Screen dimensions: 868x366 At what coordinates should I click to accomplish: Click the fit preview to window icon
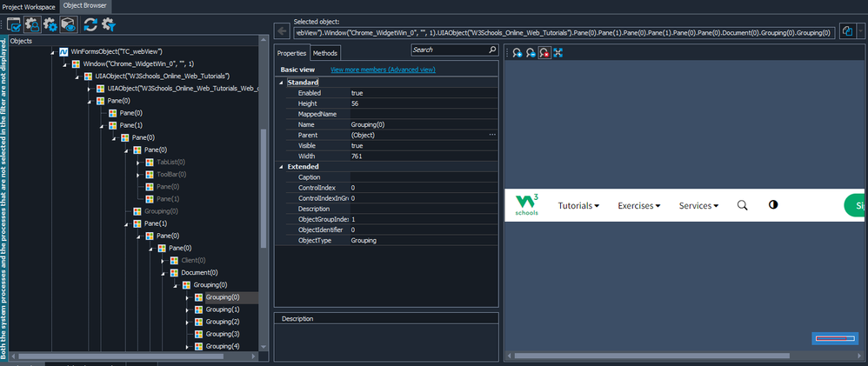coord(558,53)
